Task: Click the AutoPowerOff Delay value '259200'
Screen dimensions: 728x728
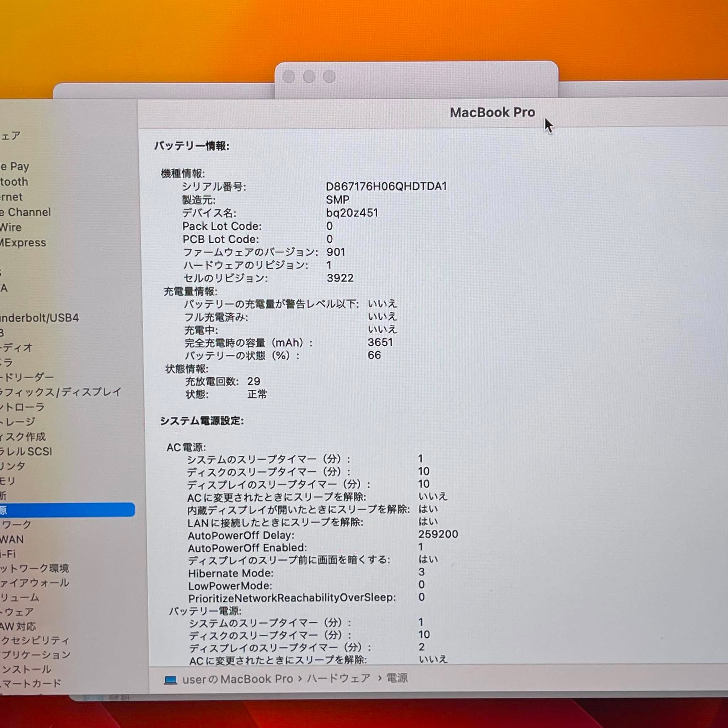Action: tap(438, 534)
